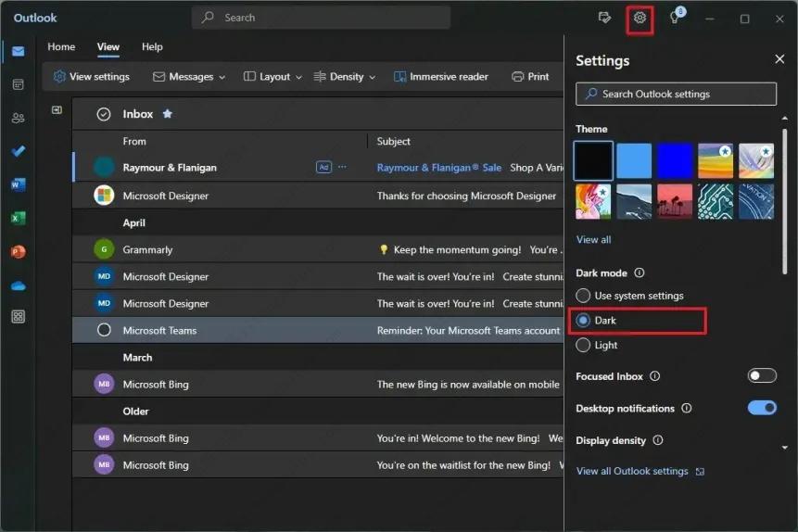Click the Settings gear icon

(x=640, y=18)
